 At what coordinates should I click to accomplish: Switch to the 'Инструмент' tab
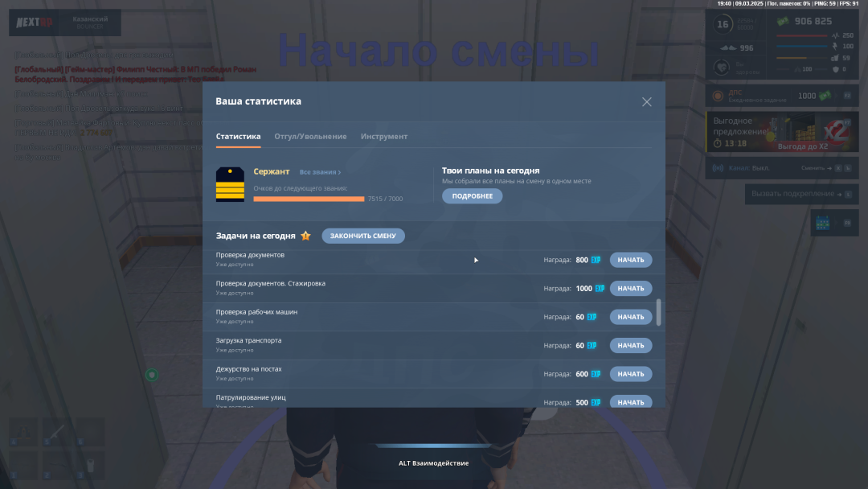click(x=384, y=137)
